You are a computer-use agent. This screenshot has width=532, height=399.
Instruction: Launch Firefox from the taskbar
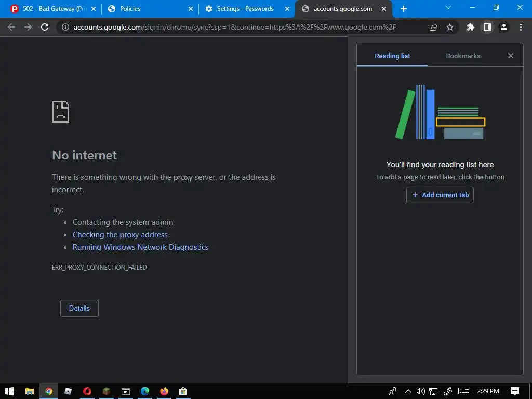coord(164,391)
